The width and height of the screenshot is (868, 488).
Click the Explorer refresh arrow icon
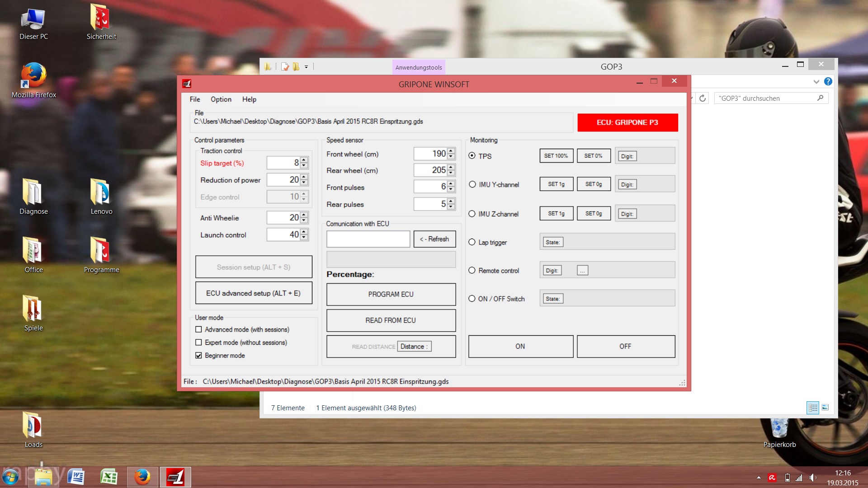[702, 99]
